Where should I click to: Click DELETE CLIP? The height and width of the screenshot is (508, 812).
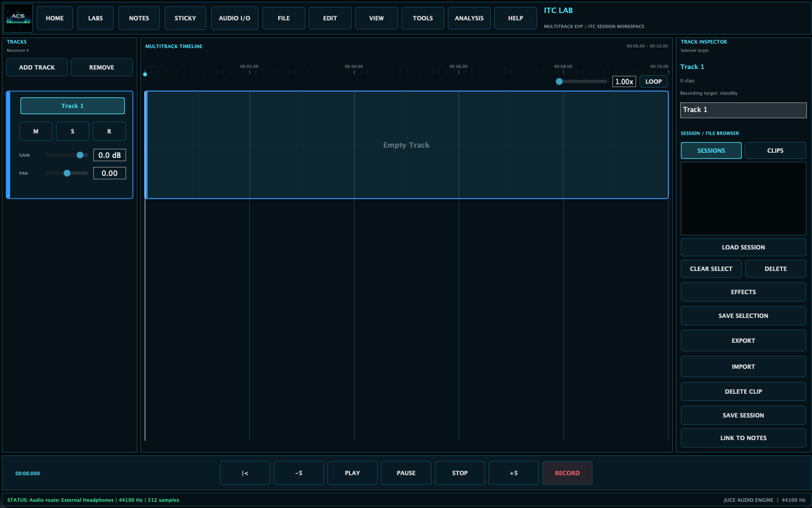pos(744,391)
